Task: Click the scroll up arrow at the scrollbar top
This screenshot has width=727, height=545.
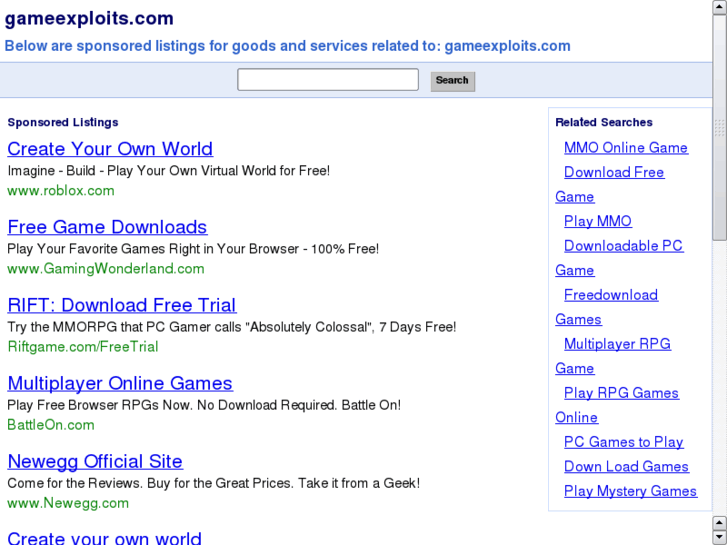Action: [x=720, y=7]
